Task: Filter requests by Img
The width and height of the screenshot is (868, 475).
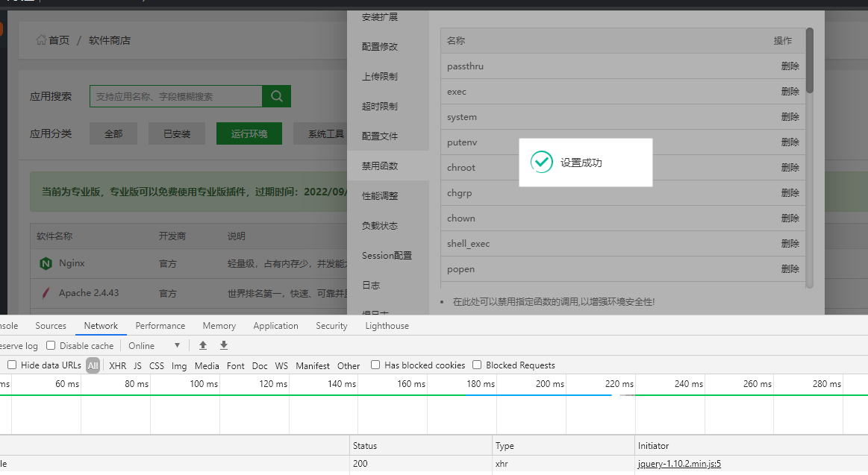Action: pos(179,365)
